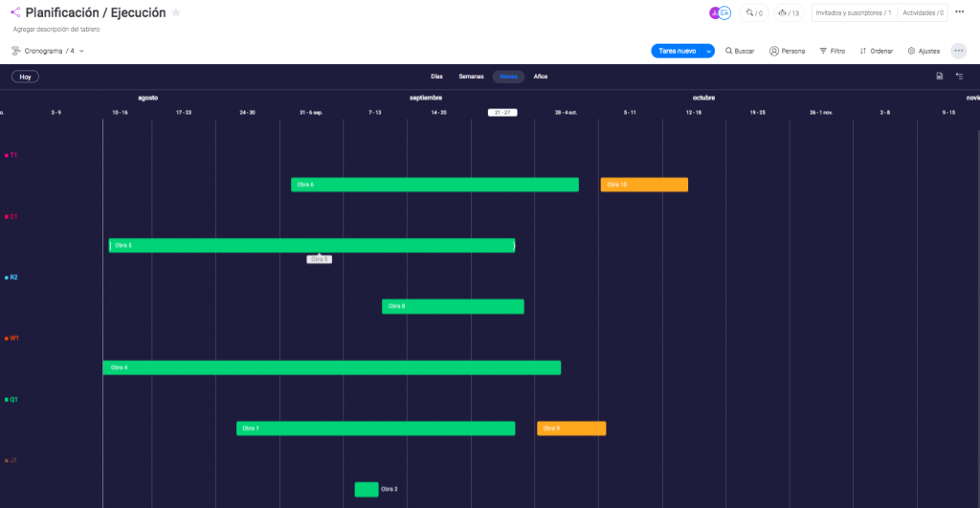The width and height of the screenshot is (980, 508).
Task: Expand the Cronograma view dropdown
Action: 81,51
